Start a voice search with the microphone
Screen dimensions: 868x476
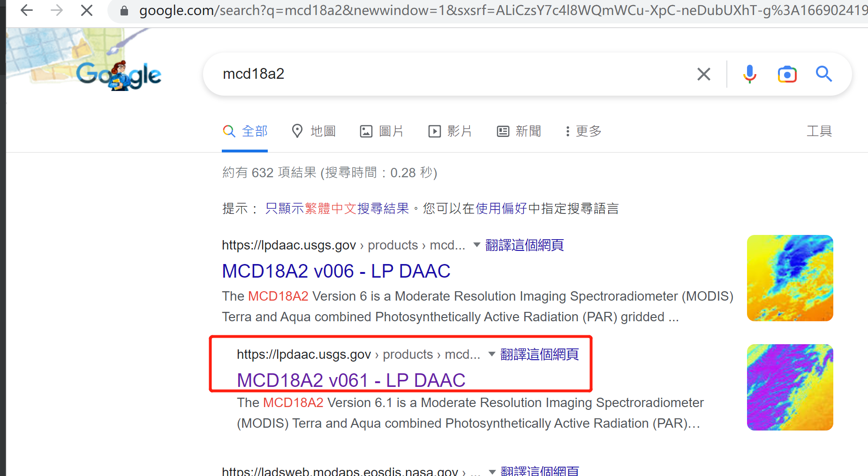tap(749, 74)
